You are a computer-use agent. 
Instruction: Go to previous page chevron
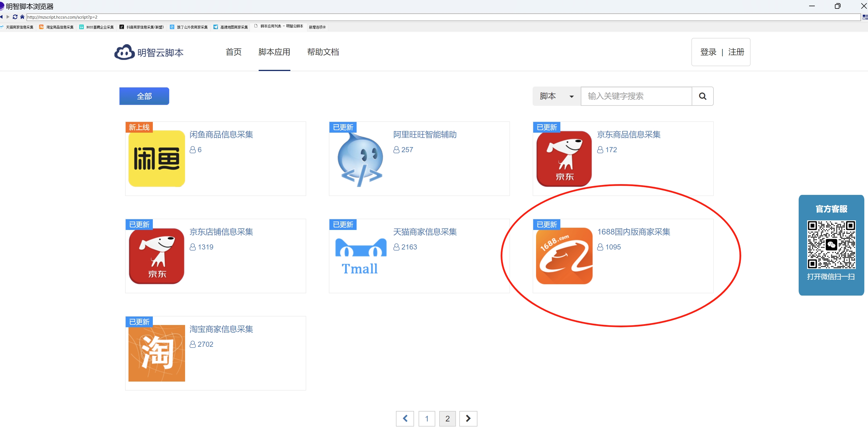click(x=405, y=419)
